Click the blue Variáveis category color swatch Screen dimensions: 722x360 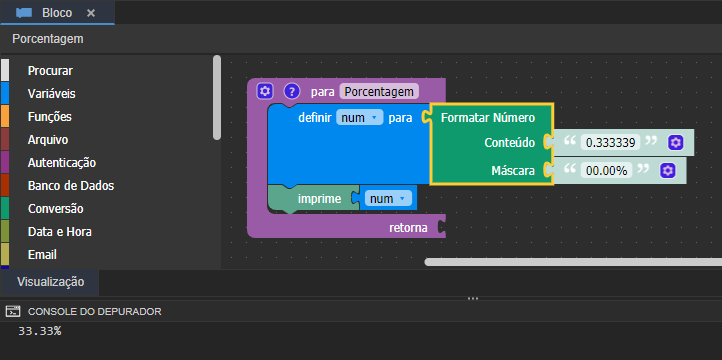click(5, 94)
